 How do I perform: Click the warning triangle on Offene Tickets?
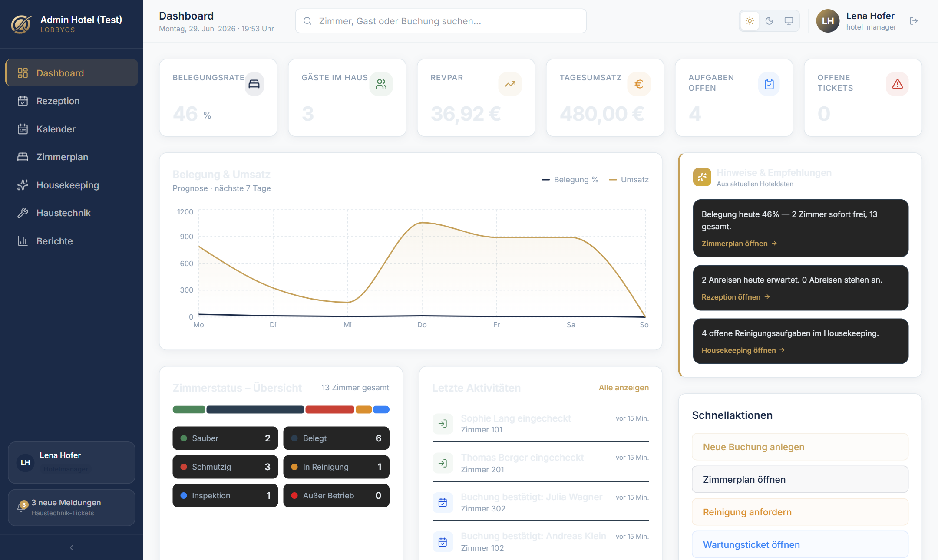[897, 84]
